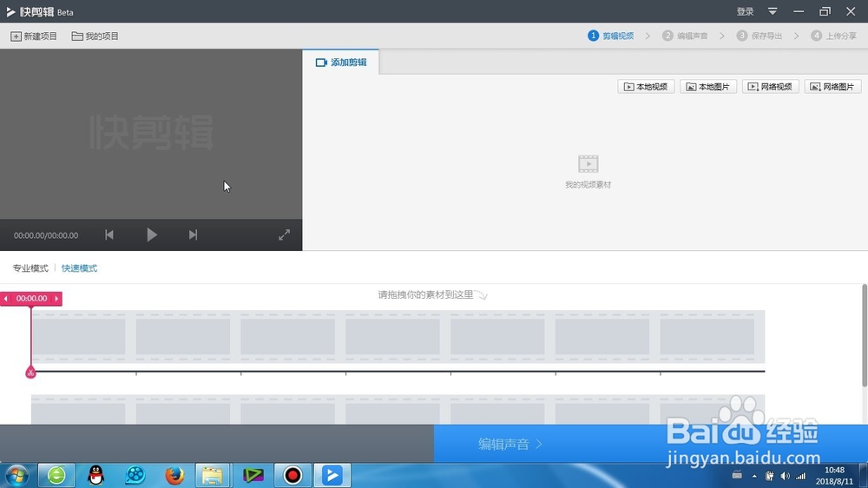The height and width of the screenshot is (488, 868).
Task: Open blue film-reel app in taskbar
Action: tap(135, 475)
